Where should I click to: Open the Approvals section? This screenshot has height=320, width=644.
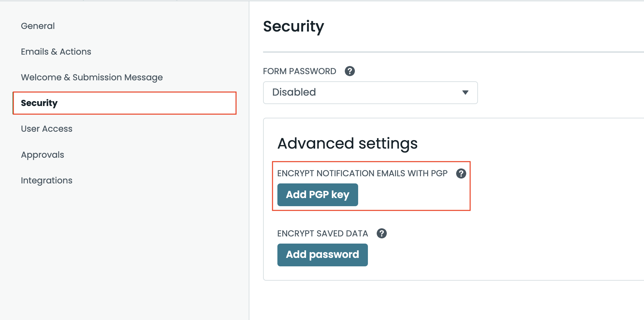42,155
